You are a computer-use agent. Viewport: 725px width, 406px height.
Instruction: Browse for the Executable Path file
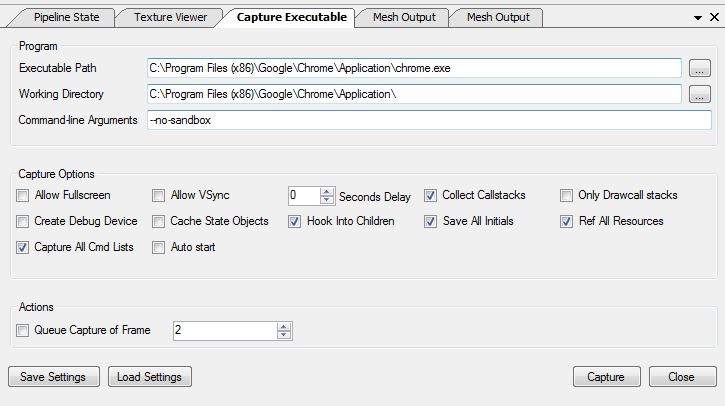click(x=699, y=68)
